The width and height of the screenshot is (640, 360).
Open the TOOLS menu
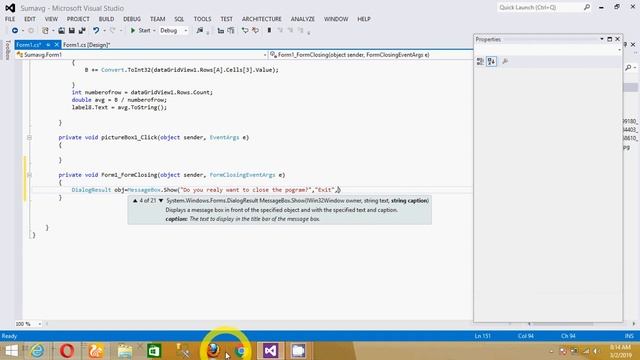coord(202,19)
